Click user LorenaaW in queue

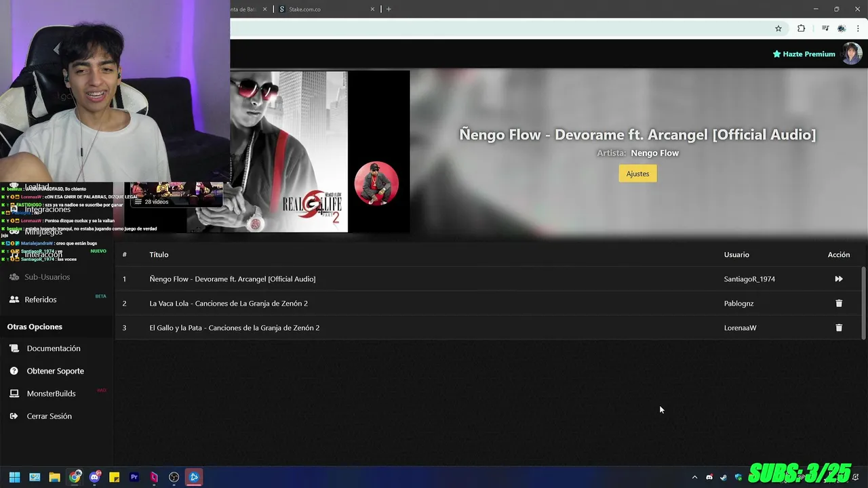tap(740, 327)
